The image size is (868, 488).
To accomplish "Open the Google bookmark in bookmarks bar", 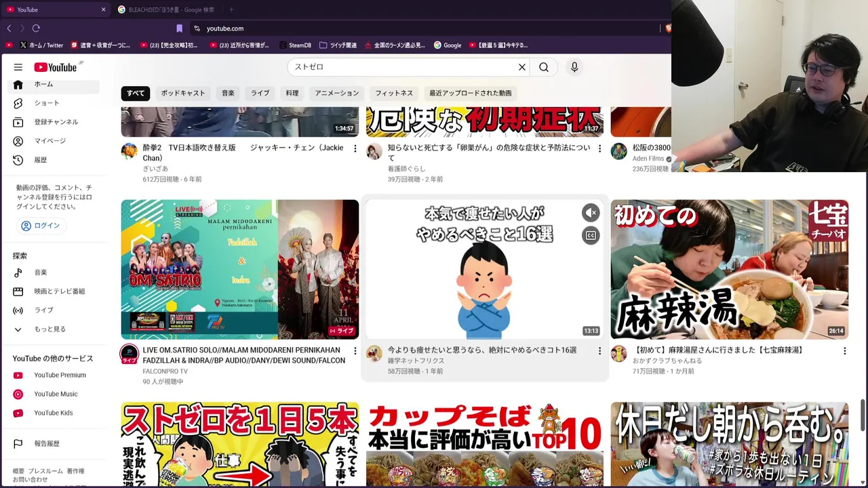I will tap(448, 45).
